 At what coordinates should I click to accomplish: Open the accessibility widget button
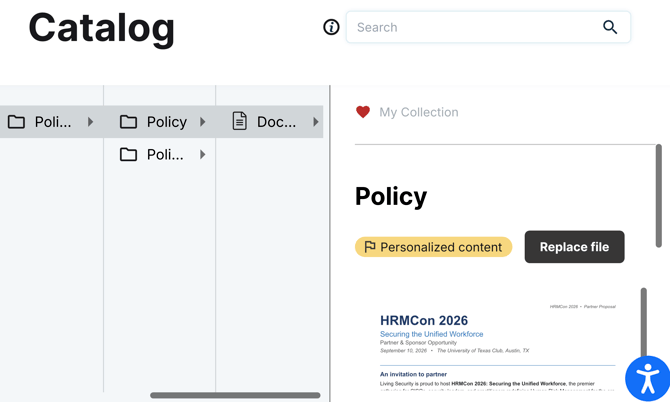pos(648,379)
